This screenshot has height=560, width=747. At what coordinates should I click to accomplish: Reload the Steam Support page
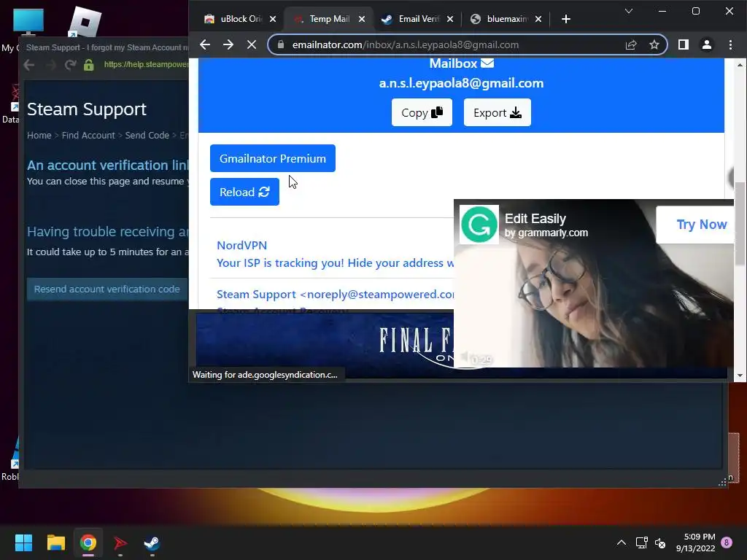(71, 65)
